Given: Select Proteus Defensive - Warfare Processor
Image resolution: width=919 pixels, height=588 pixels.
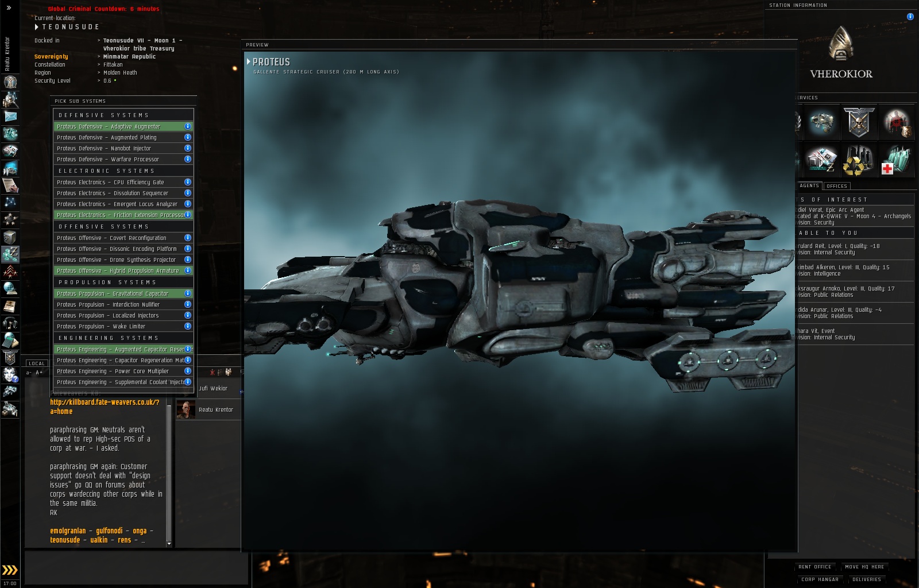Looking at the screenshot, I should (123, 159).
